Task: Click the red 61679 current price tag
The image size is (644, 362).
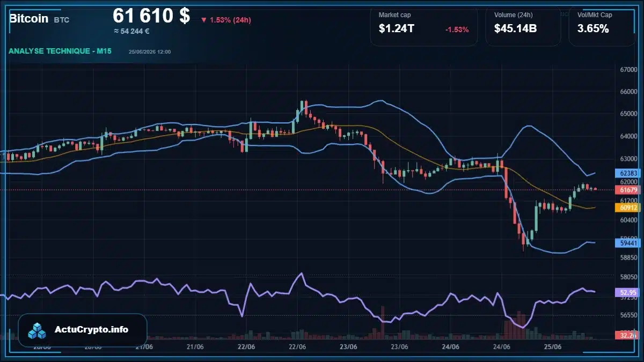Action: click(x=628, y=190)
